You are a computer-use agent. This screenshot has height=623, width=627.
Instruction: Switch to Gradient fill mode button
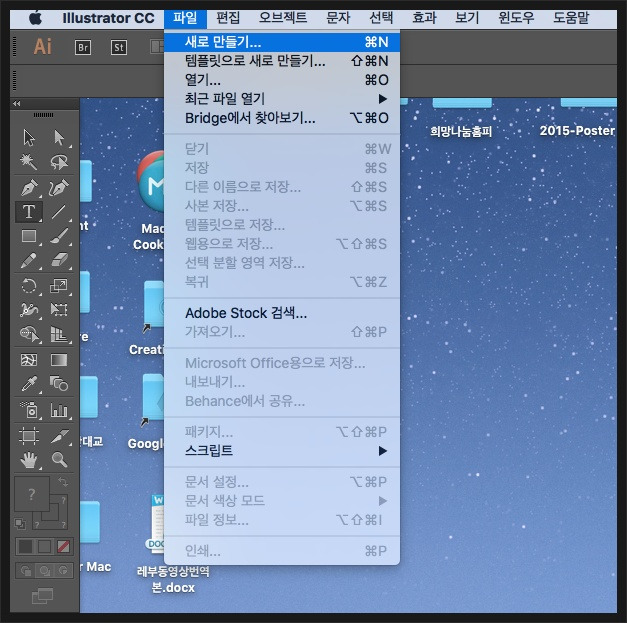click(x=44, y=547)
